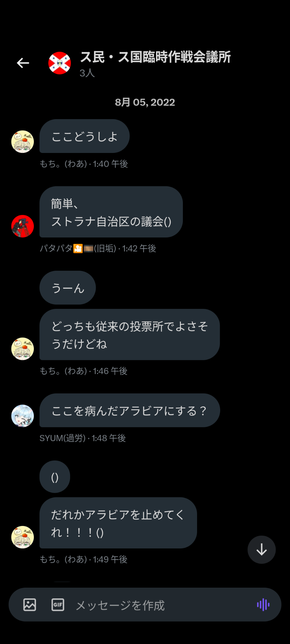Open もち。 avatar beside どっちも従来 message

pos(22,349)
